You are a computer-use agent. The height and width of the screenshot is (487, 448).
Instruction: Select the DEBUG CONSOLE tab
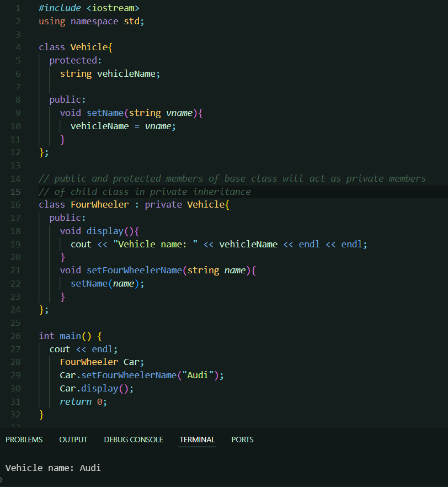pyautogui.click(x=134, y=440)
